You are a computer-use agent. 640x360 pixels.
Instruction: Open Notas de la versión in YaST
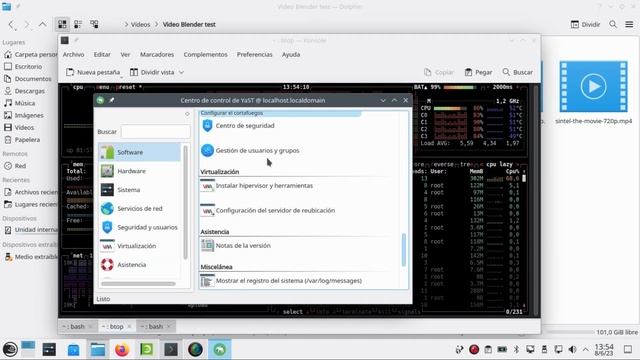coord(236,246)
